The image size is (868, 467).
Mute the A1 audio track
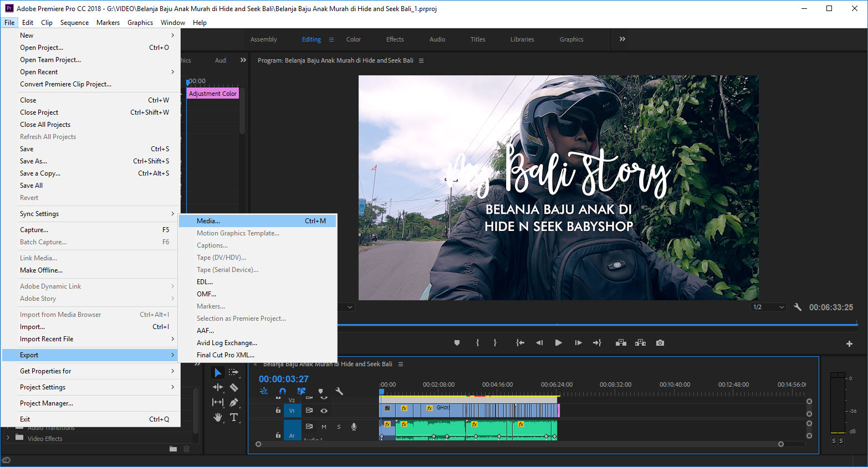coord(324,427)
